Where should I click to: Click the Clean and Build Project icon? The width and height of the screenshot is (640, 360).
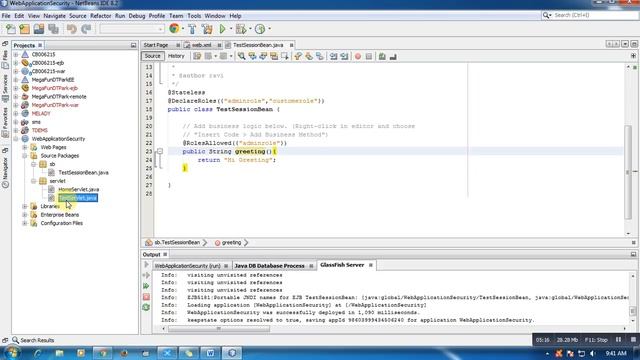(207, 29)
